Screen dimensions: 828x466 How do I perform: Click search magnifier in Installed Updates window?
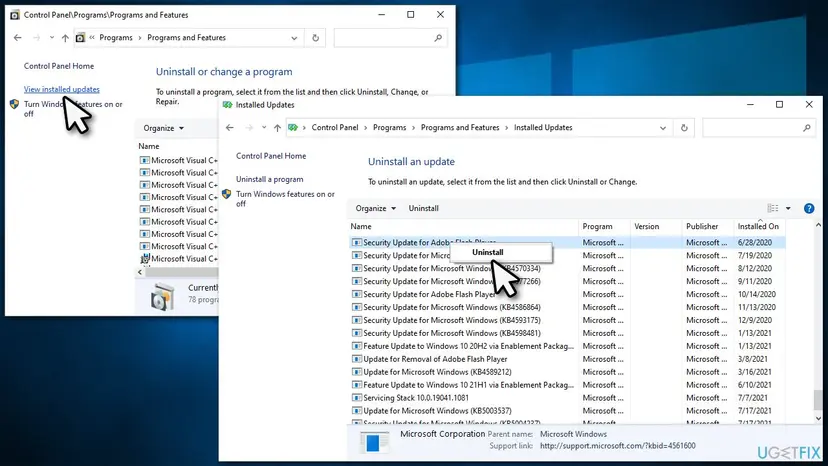(806, 128)
